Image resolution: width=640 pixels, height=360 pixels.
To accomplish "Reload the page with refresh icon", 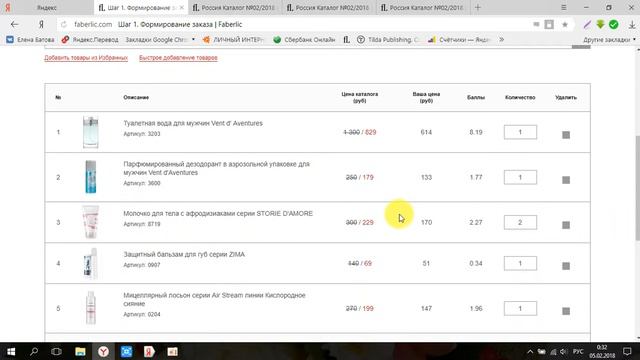I will click(x=64, y=24).
